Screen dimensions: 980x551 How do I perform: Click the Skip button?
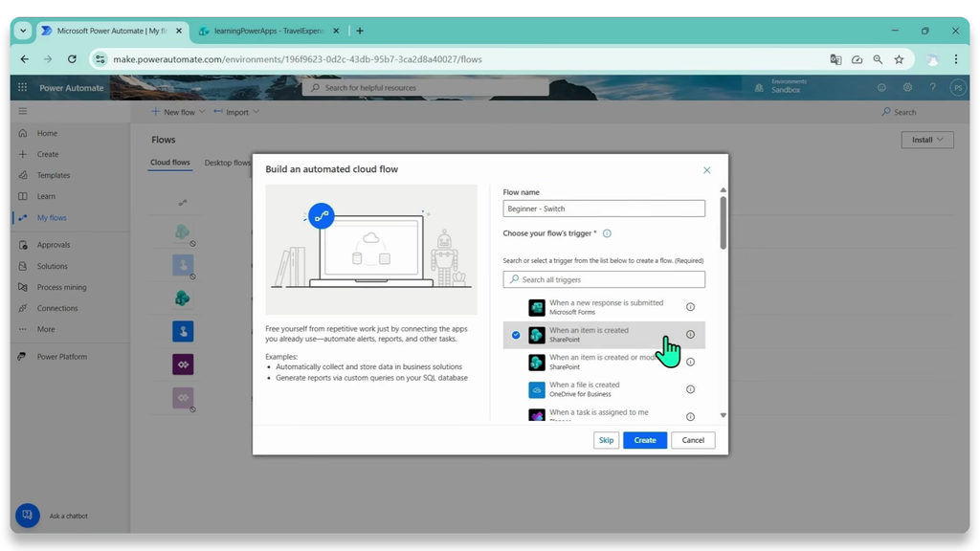pyautogui.click(x=606, y=440)
